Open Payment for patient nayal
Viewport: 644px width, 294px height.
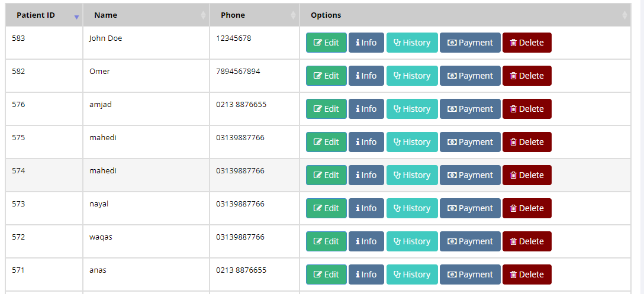tap(470, 208)
